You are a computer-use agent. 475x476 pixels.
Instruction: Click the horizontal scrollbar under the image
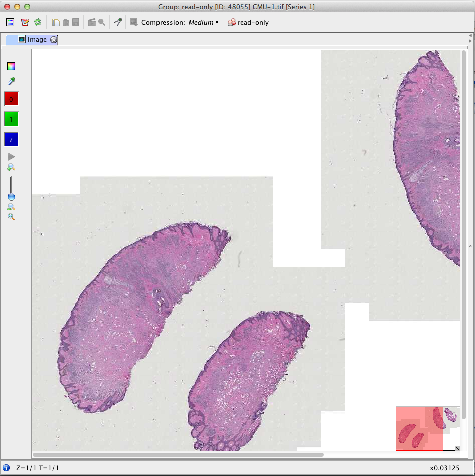[x=178, y=455]
